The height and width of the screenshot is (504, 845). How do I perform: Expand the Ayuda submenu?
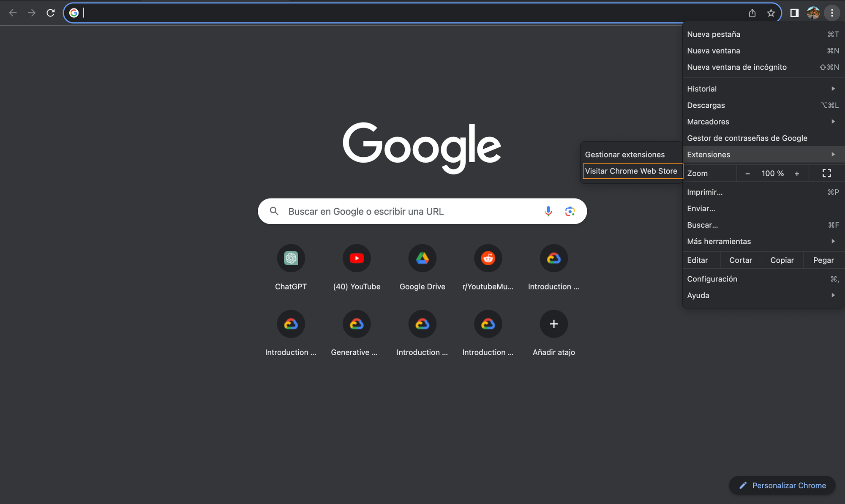[x=763, y=295]
